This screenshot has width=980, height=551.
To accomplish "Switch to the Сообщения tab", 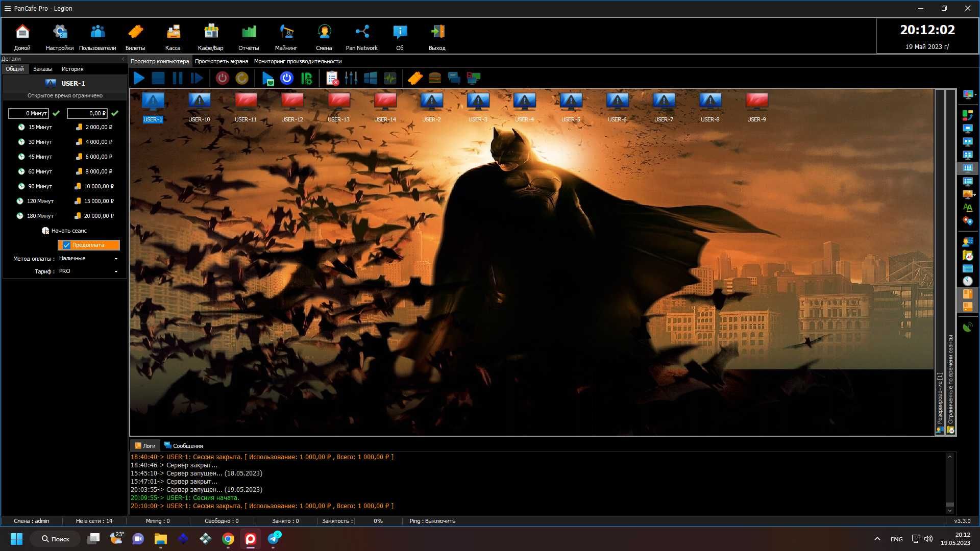I will click(x=183, y=446).
